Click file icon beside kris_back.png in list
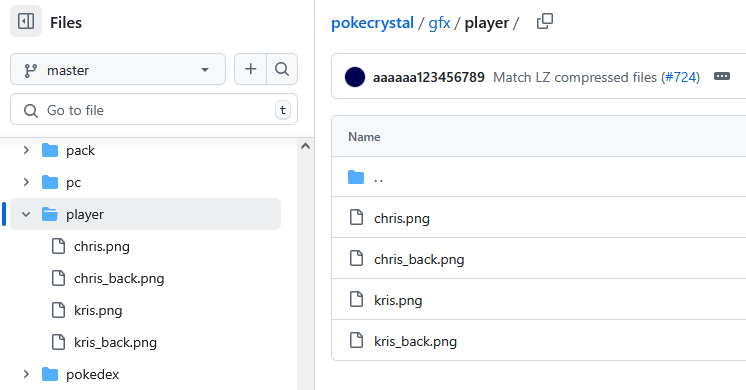Image resolution: width=746 pixels, height=390 pixels. pyautogui.click(x=356, y=340)
